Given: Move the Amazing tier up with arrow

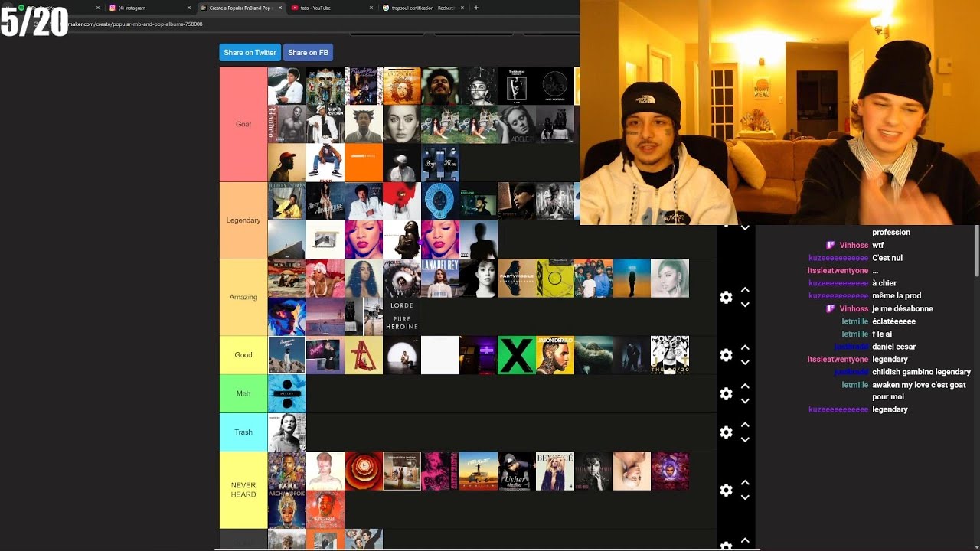Looking at the screenshot, I should [x=745, y=290].
